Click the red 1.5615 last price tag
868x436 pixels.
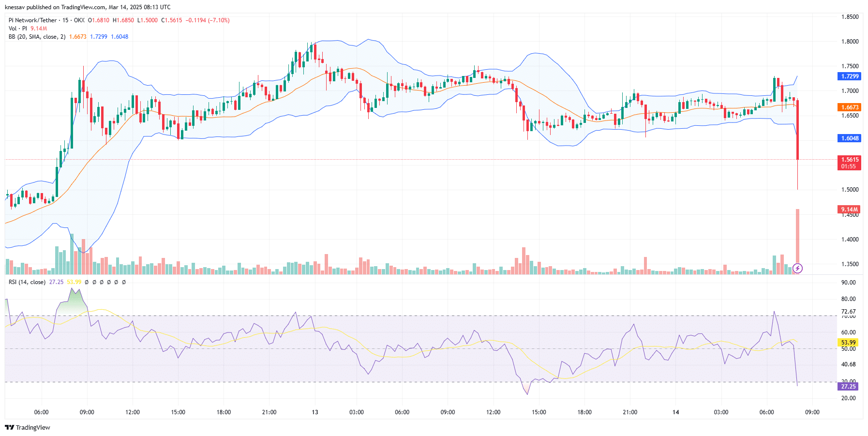coord(850,160)
